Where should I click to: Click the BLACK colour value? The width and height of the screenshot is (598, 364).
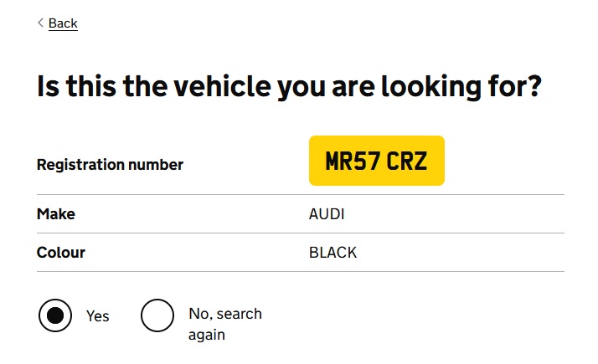(x=333, y=252)
